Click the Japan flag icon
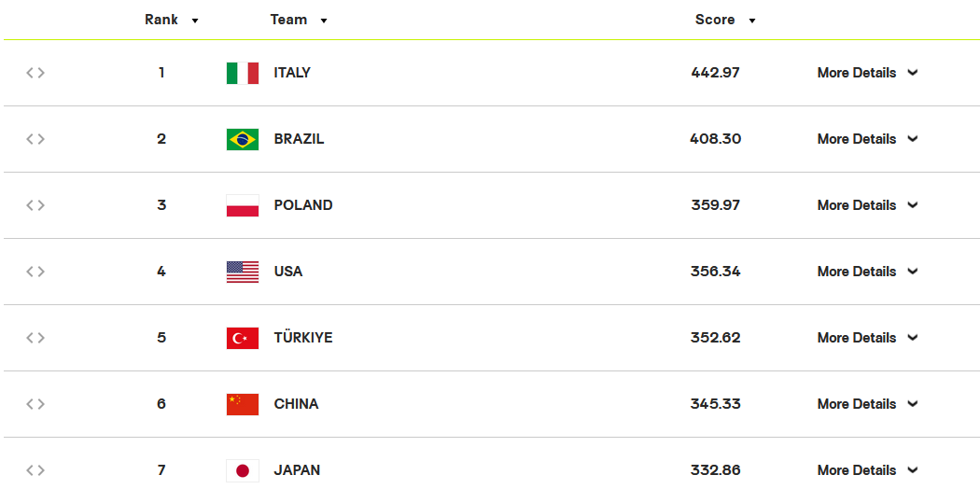This screenshot has width=980, height=503. pos(243,470)
